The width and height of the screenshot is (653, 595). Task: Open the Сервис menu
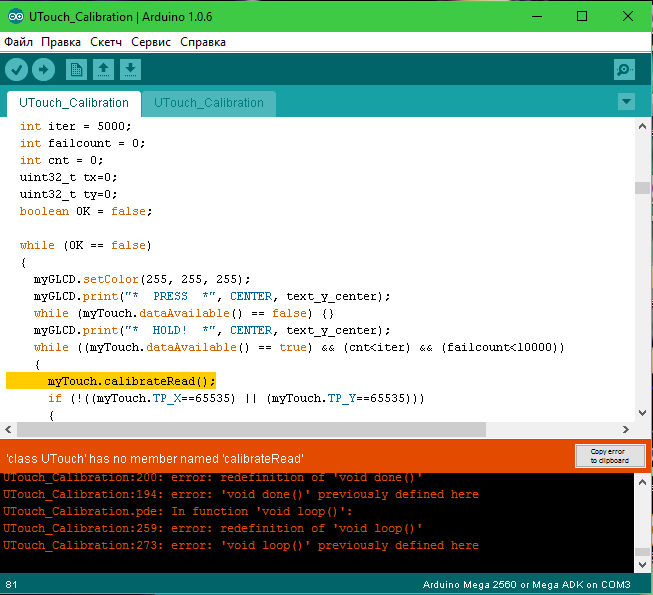[151, 42]
